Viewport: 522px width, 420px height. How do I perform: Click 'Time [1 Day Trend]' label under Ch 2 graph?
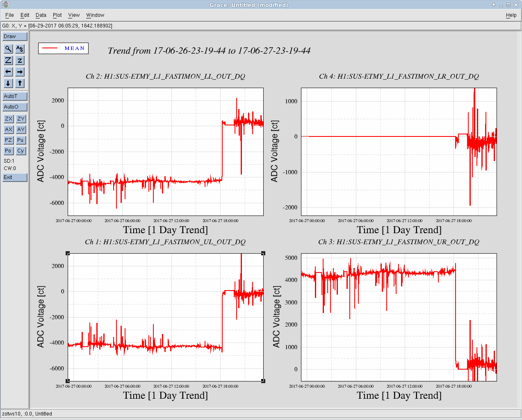(x=166, y=230)
